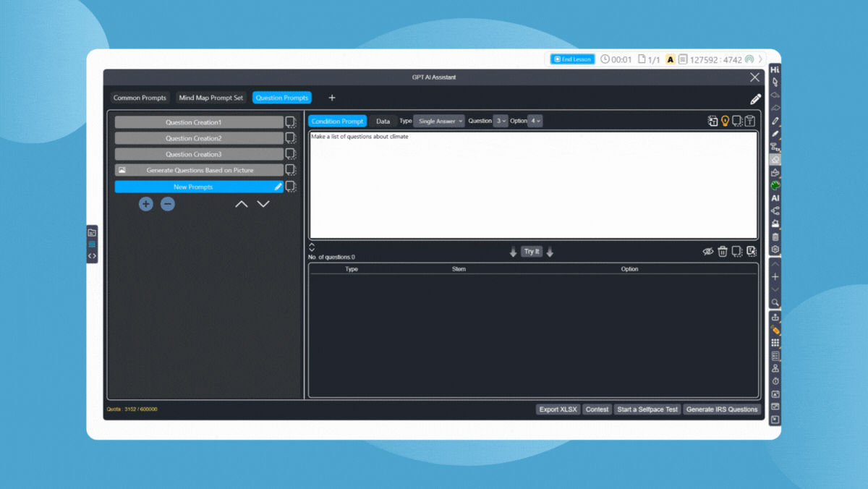Open Generate Questions Based on Picture prompt
The image size is (868, 489).
pyautogui.click(x=199, y=170)
